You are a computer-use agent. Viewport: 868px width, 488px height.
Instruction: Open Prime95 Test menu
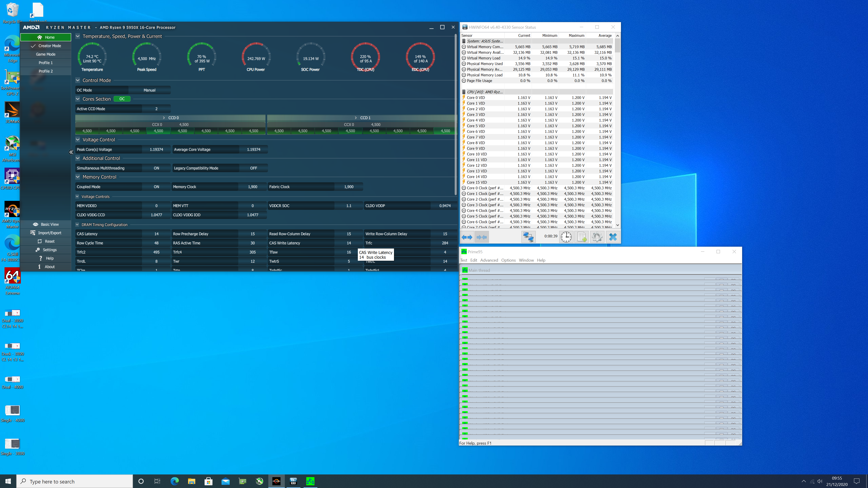tap(464, 260)
